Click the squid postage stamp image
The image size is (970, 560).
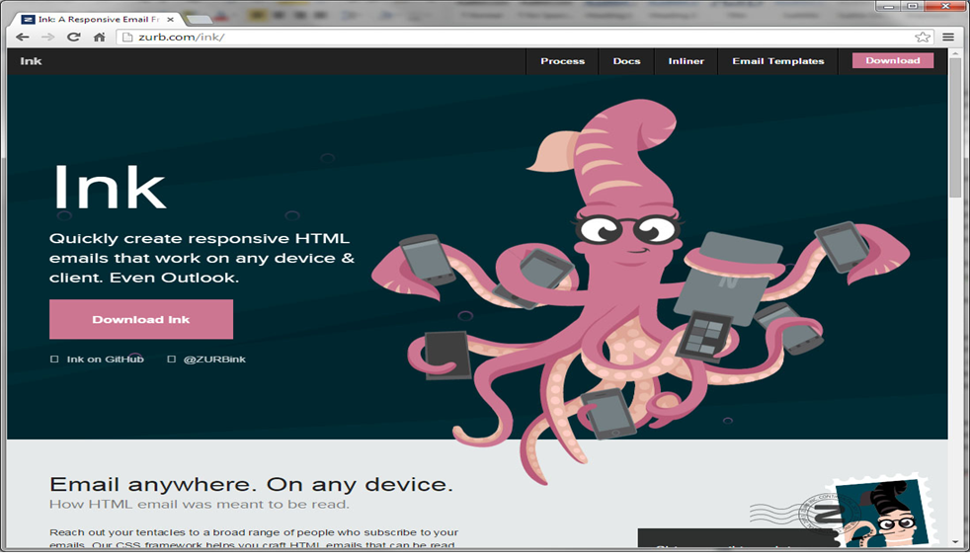click(885, 513)
